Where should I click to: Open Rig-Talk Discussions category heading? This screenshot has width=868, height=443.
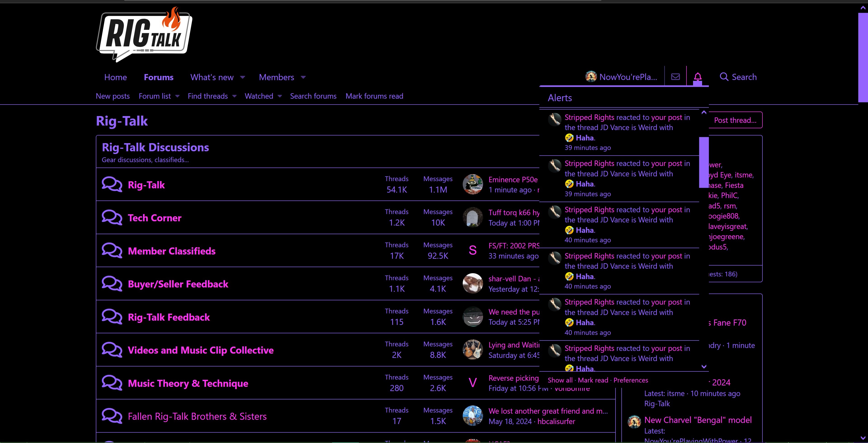pos(155,147)
